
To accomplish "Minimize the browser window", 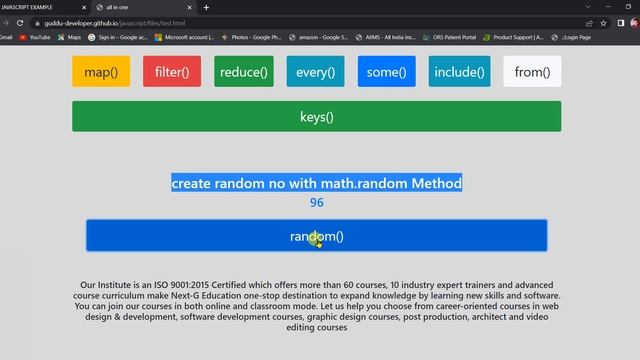I will (608, 7).
